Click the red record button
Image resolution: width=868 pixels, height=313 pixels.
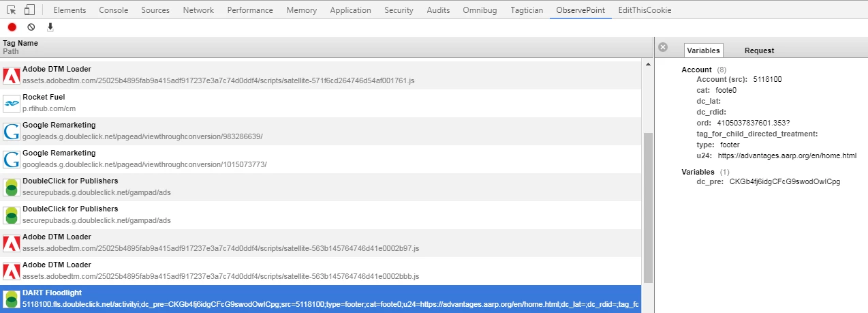pyautogui.click(x=12, y=27)
